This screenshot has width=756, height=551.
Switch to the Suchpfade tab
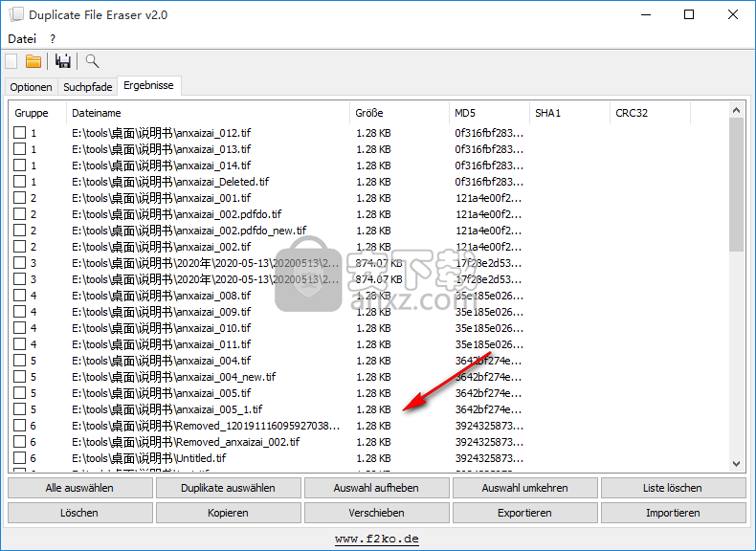click(x=88, y=87)
